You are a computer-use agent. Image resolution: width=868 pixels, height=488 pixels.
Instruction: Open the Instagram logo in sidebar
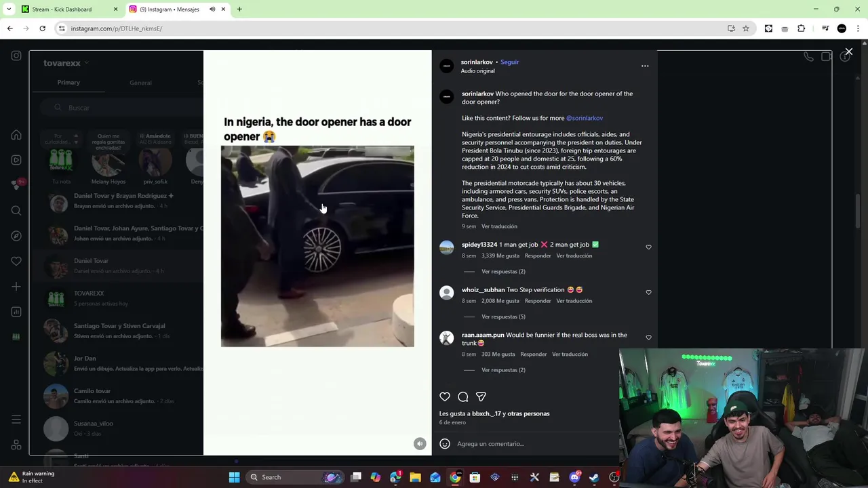pyautogui.click(x=16, y=56)
